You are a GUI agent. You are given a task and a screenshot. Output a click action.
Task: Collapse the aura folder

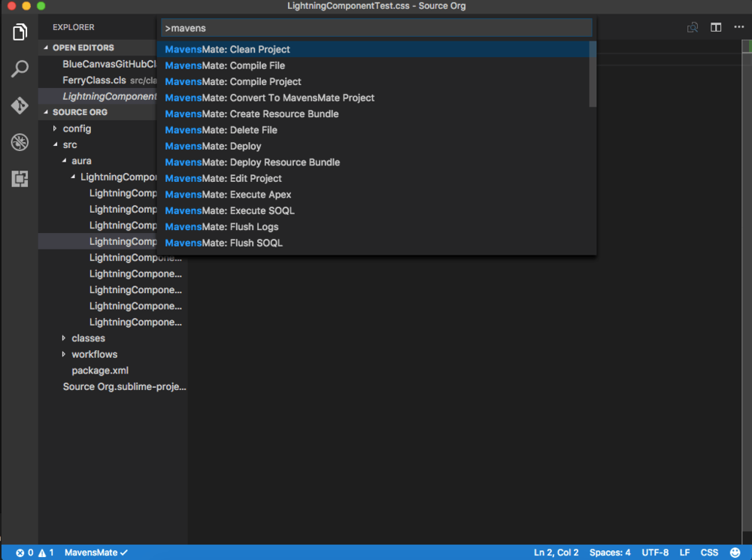(x=64, y=161)
